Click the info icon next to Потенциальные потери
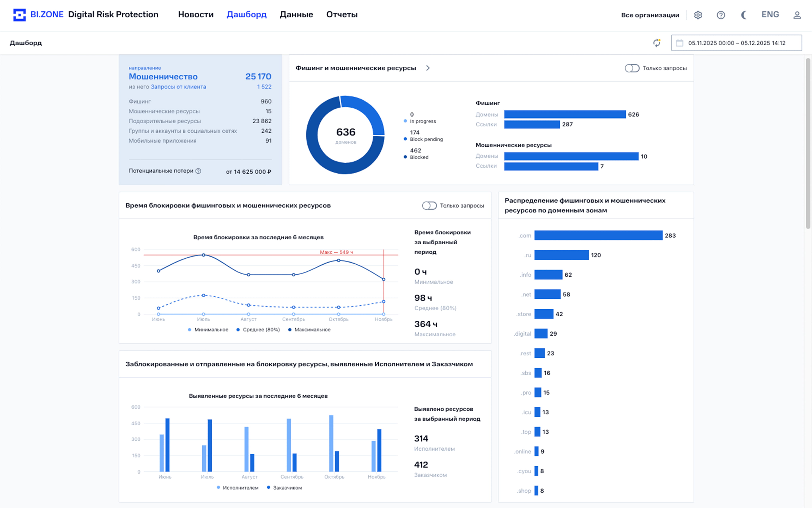 [x=198, y=171]
